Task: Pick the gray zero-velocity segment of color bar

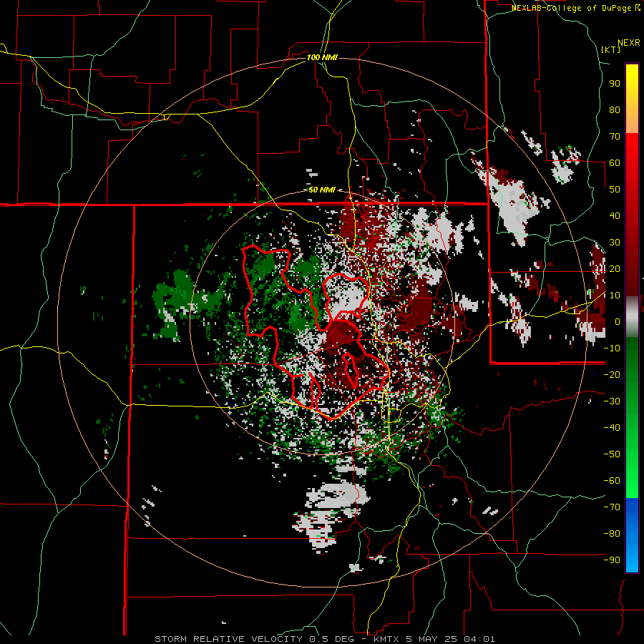Action: [632, 317]
